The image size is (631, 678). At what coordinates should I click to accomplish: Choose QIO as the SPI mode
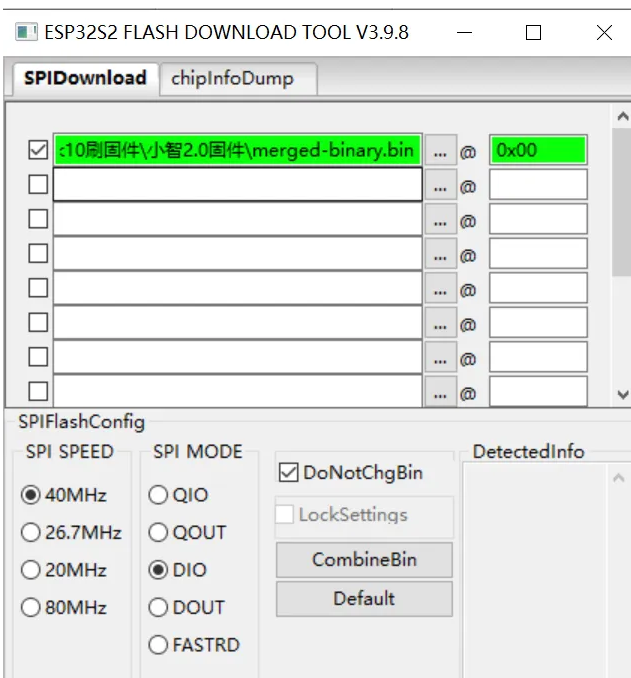158,495
